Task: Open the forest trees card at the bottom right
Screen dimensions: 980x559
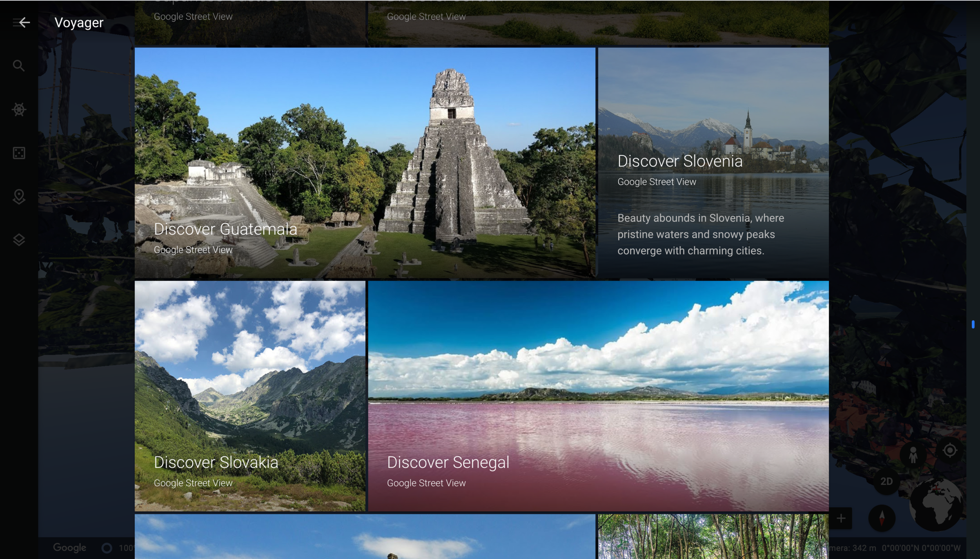Action: (x=713, y=537)
